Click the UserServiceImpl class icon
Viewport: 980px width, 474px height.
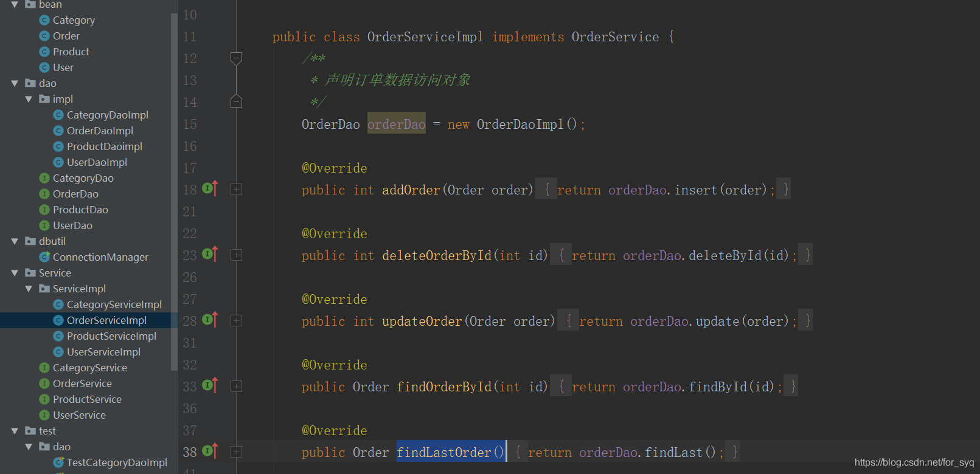point(58,352)
